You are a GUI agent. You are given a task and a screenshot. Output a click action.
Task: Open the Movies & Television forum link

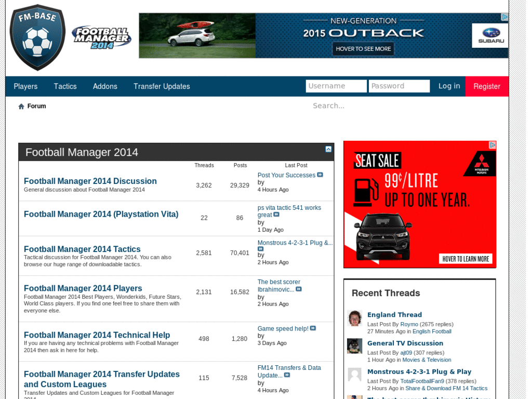427,360
